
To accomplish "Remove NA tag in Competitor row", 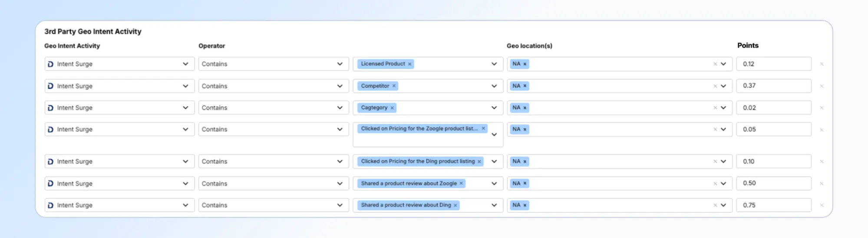I will click(525, 86).
